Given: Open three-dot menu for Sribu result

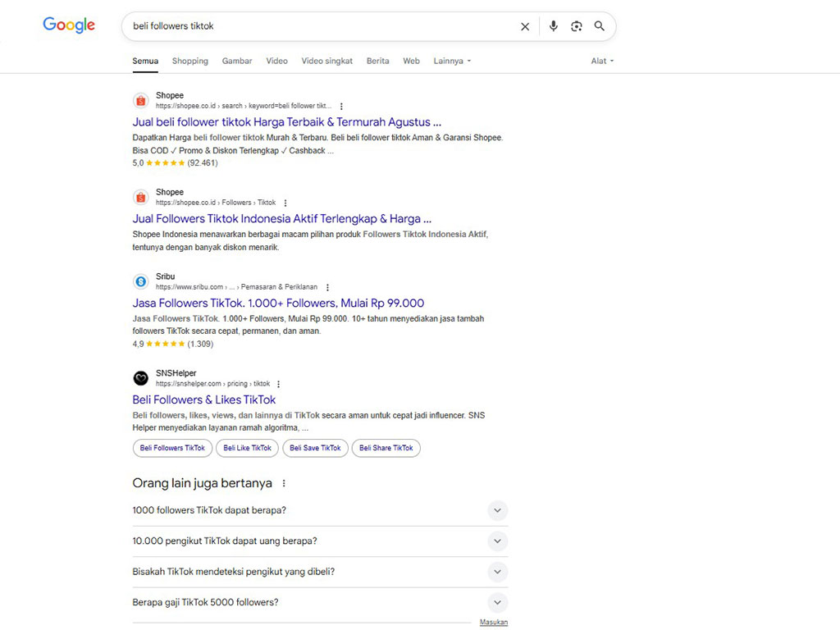Looking at the screenshot, I should click(x=327, y=287).
